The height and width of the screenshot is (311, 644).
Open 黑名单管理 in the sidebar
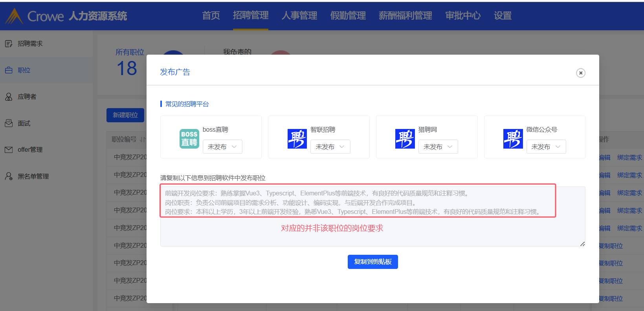click(x=33, y=177)
